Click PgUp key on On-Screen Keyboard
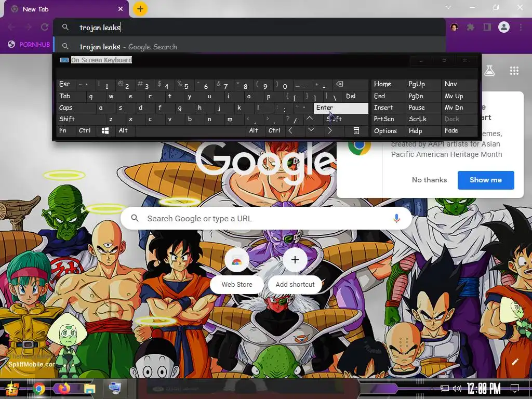Viewport: 532px width, 399px height. tap(423, 84)
